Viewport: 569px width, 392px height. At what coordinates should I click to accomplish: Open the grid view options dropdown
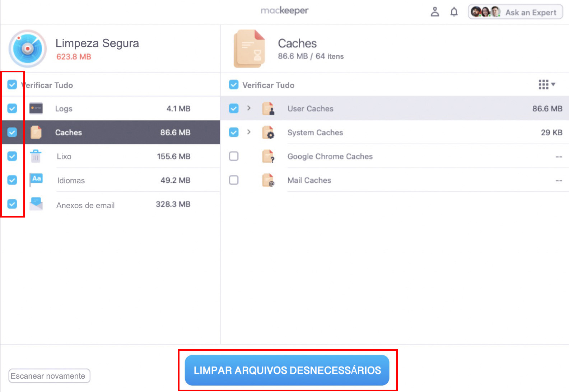click(x=547, y=84)
